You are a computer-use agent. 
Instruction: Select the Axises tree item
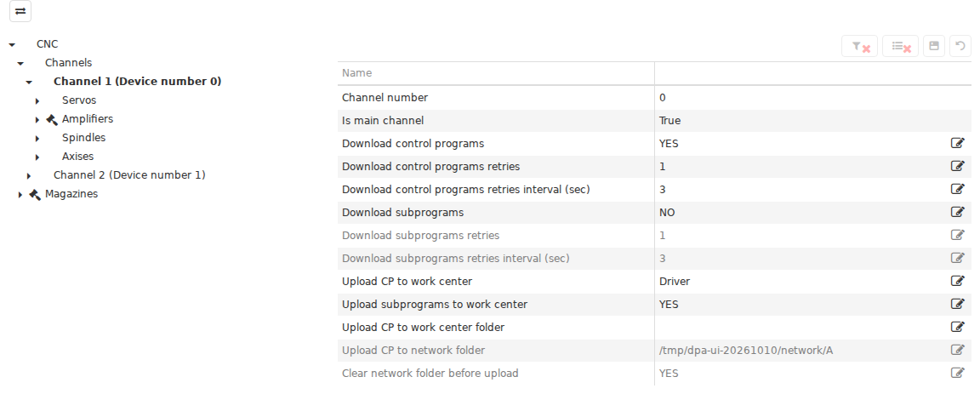(x=78, y=157)
